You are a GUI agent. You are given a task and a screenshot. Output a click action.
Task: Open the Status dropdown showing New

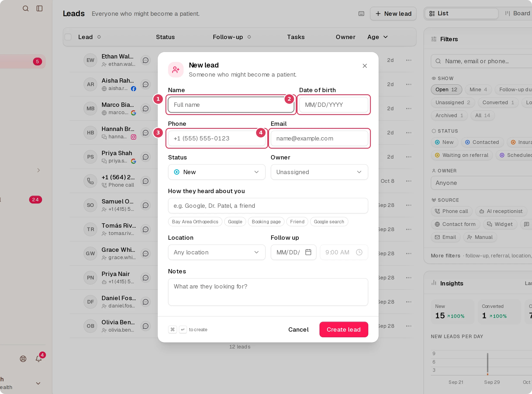(217, 172)
